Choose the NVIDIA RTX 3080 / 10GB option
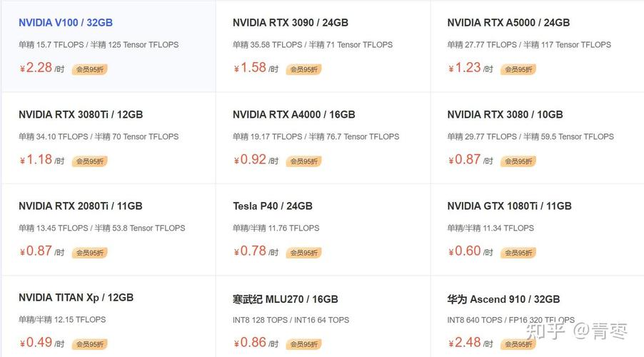 [505, 114]
